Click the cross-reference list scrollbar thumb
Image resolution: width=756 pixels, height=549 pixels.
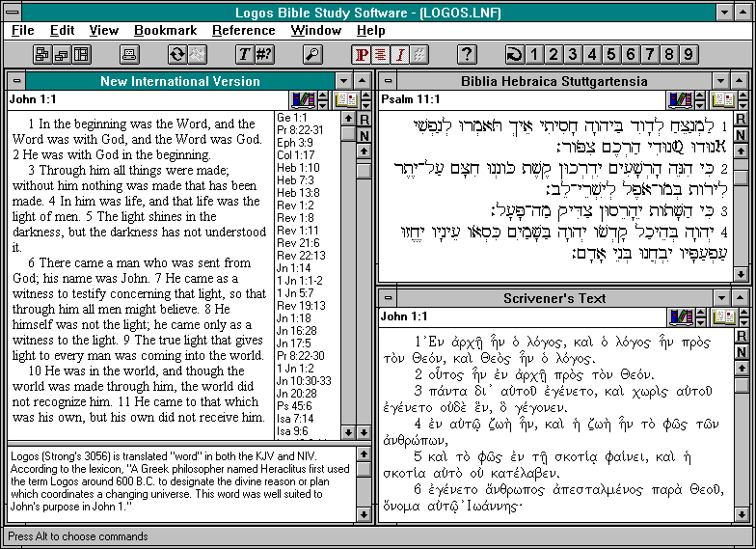(348, 133)
